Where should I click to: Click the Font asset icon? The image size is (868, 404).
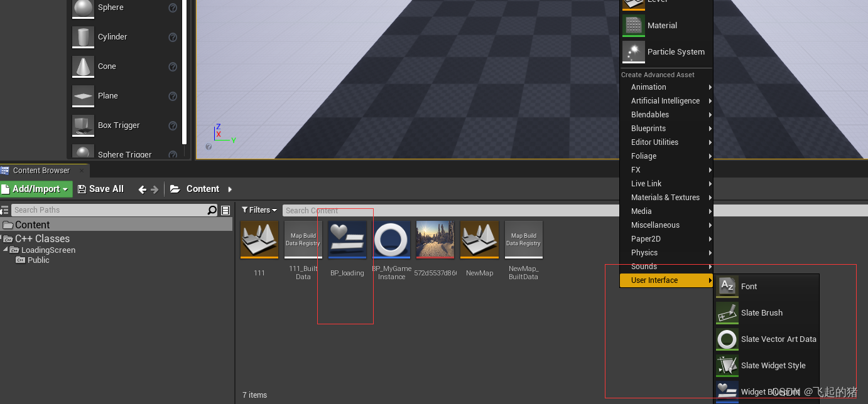(727, 287)
